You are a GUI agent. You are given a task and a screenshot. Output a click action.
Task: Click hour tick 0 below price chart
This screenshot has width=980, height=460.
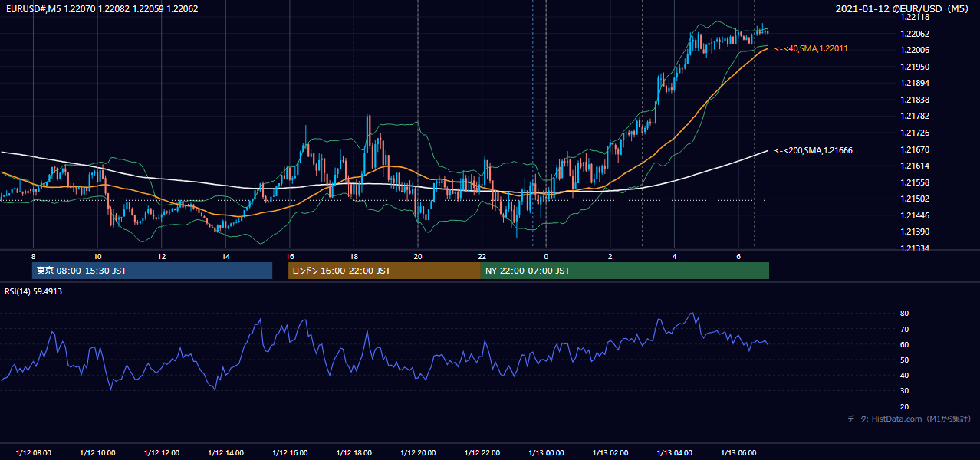point(546,255)
